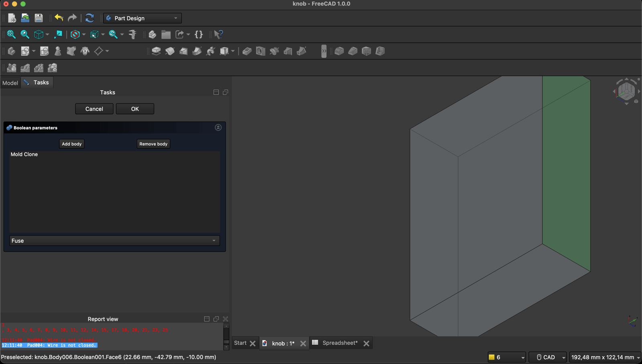Refresh and recompute the document
This screenshot has width=642, height=364.
pyautogui.click(x=89, y=18)
